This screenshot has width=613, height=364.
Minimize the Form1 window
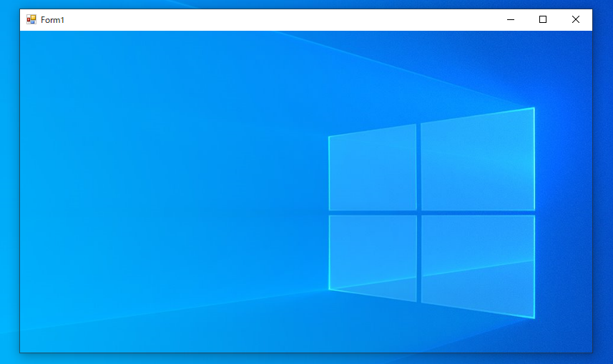511,19
